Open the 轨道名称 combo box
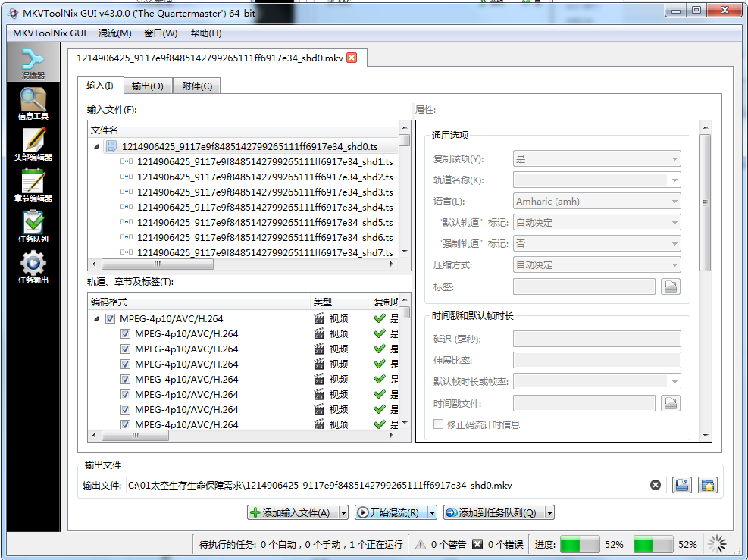Image resolution: width=748 pixels, height=560 pixels. (x=596, y=180)
